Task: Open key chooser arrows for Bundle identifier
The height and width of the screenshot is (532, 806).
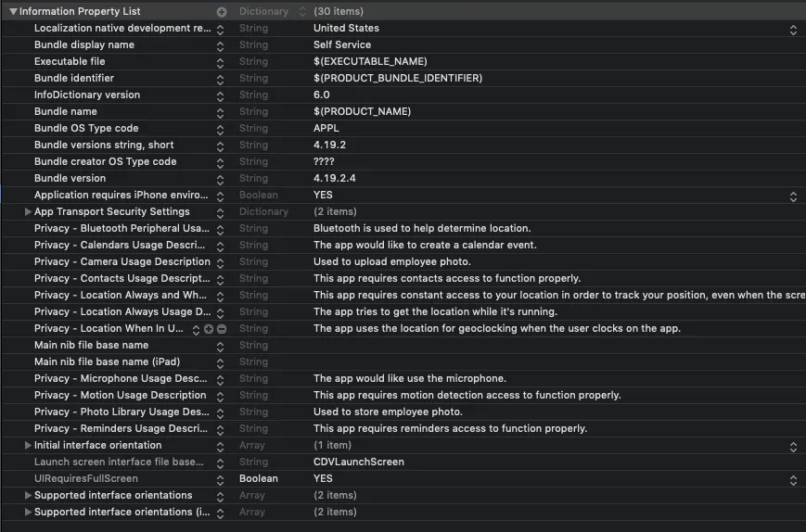Action: [x=221, y=79]
